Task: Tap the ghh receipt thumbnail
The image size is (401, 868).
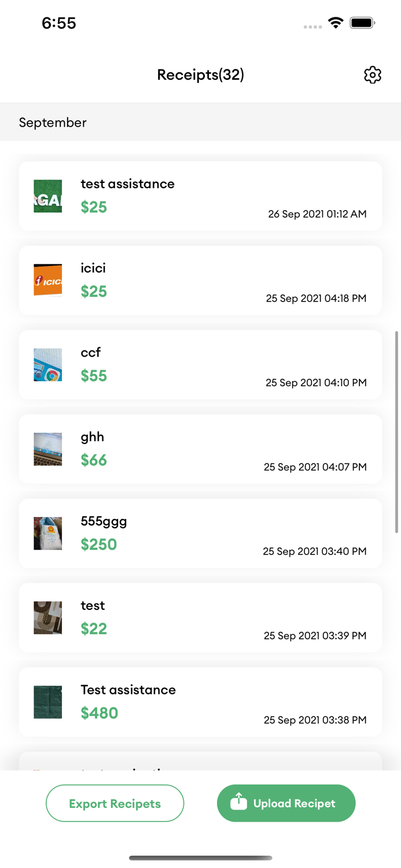Action: pyautogui.click(x=48, y=449)
